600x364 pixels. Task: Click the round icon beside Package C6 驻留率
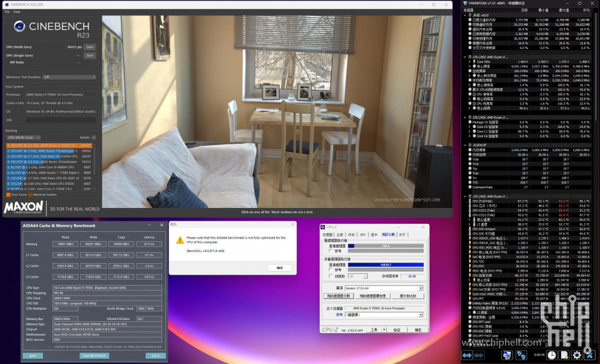pos(470,122)
